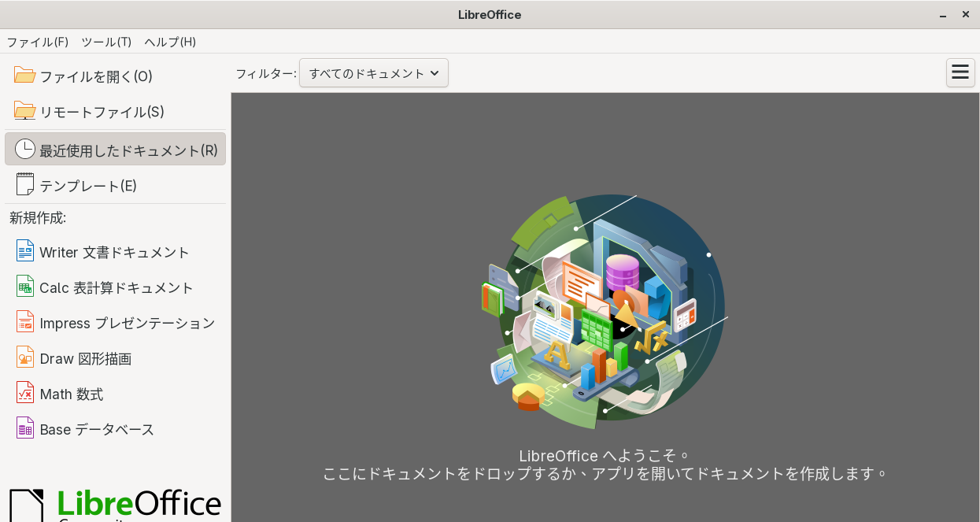Click the remote file folder icon

[25, 111]
